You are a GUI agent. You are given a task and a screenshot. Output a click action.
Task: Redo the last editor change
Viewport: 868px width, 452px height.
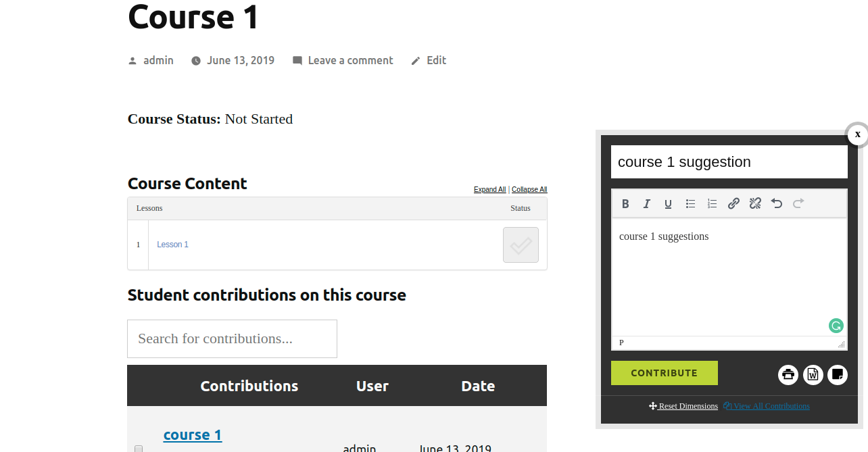tap(798, 203)
